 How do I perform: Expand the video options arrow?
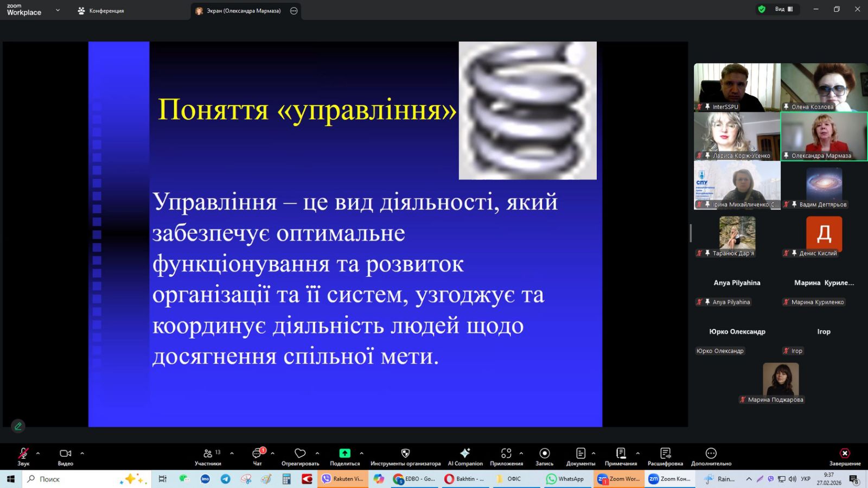[82, 453]
